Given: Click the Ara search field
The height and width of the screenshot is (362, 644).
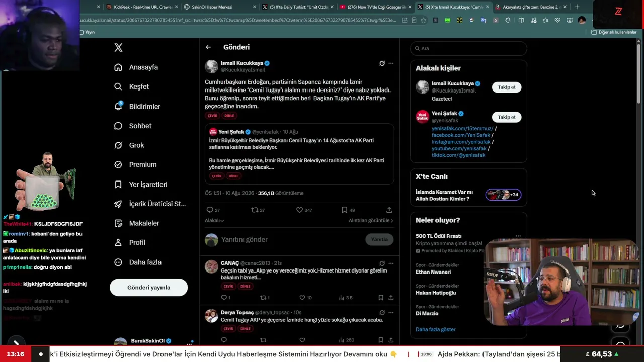Looking at the screenshot, I should [x=468, y=48].
